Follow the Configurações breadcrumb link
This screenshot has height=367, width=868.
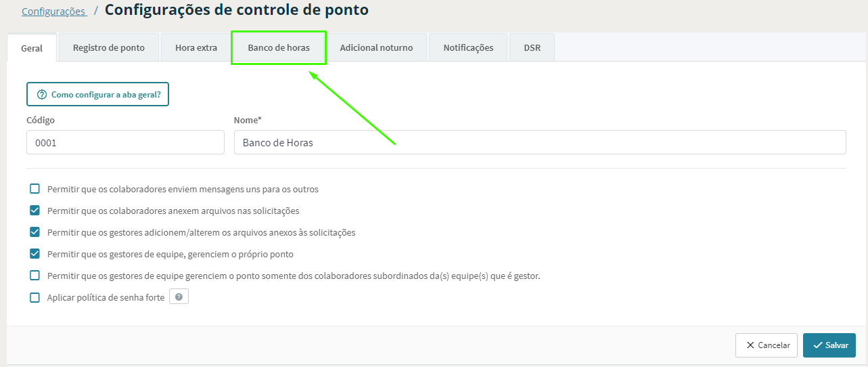53,12
